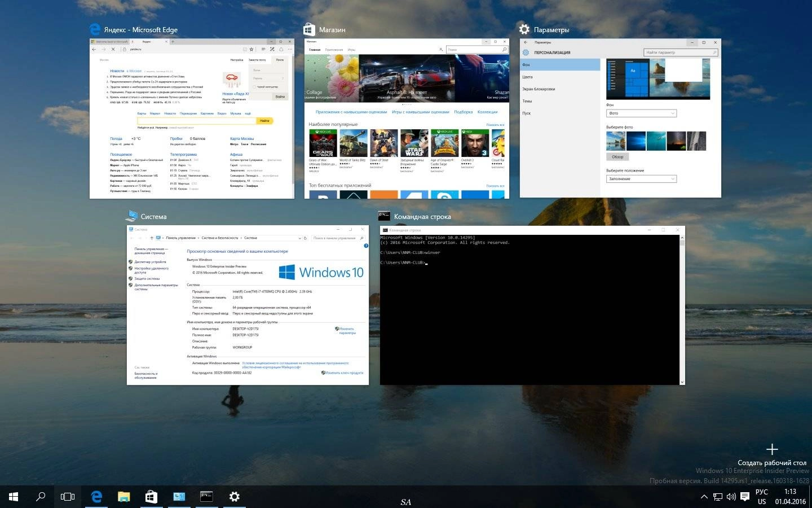Open Телепрограмма link on Yandex page

(183, 154)
